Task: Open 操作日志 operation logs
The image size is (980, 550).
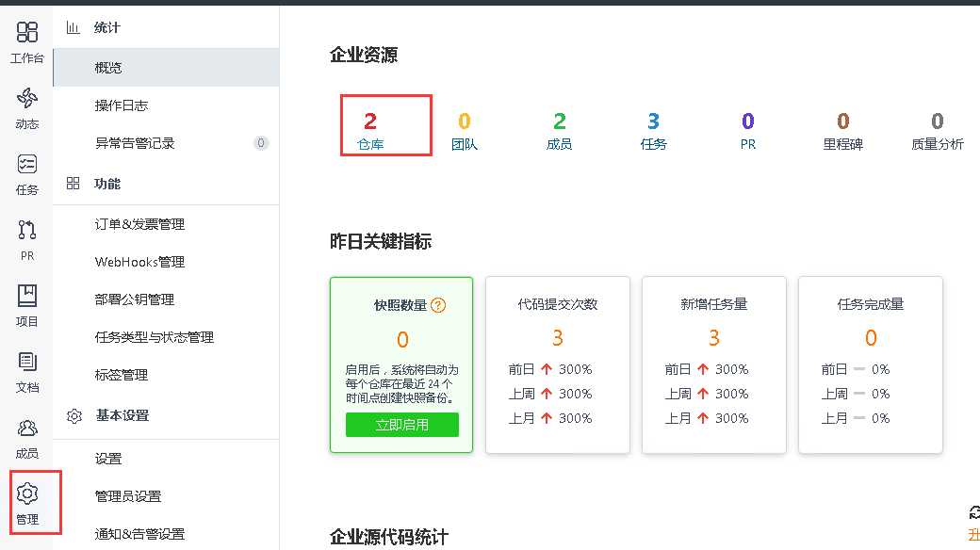Action: pyautogui.click(x=121, y=105)
